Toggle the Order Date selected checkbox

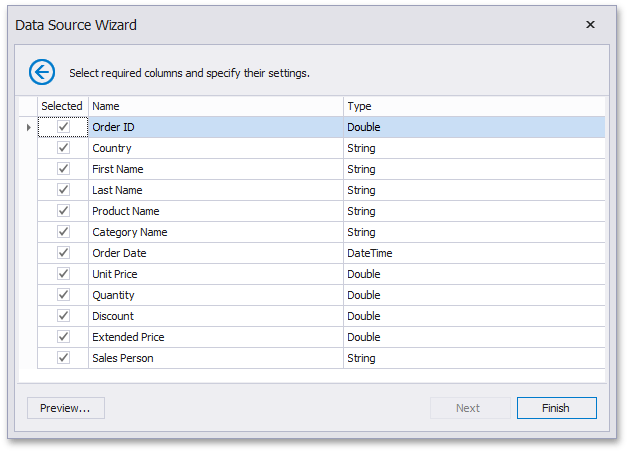[63, 253]
